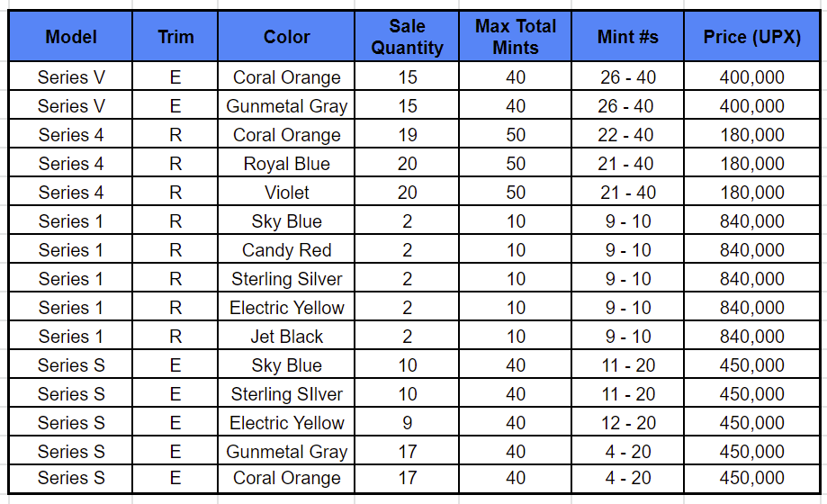Click the Max Total Mints header
Viewport: 827px width, 504px height.
pos(516,36)
